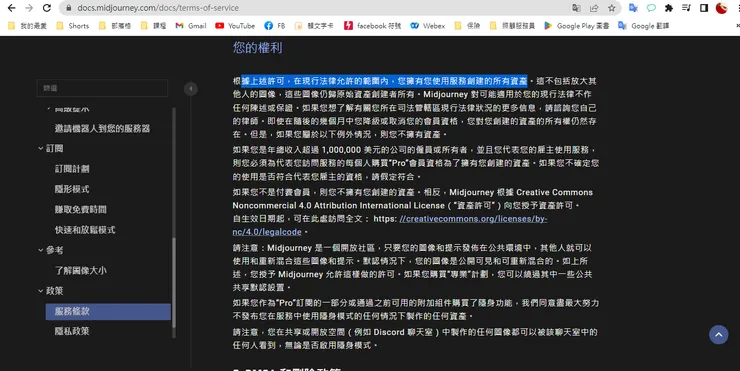Click the blue highlighted sentence in first paragraph
This screenshot has height=371, width=740.
[385, 81]
